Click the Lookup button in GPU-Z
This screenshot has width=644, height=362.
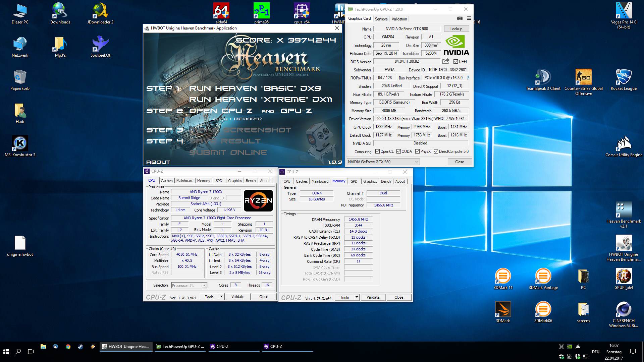tap(456, 29)
